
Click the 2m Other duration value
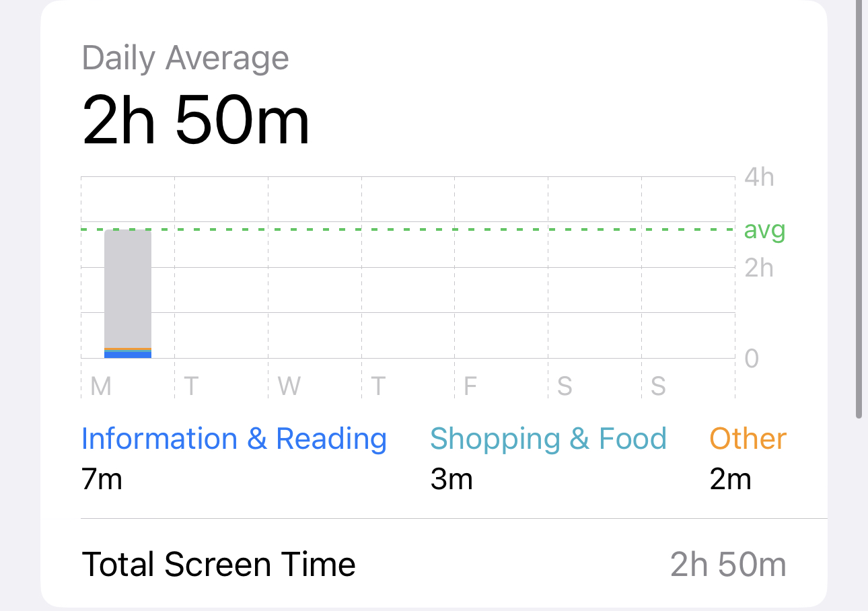tap(730, 480)
